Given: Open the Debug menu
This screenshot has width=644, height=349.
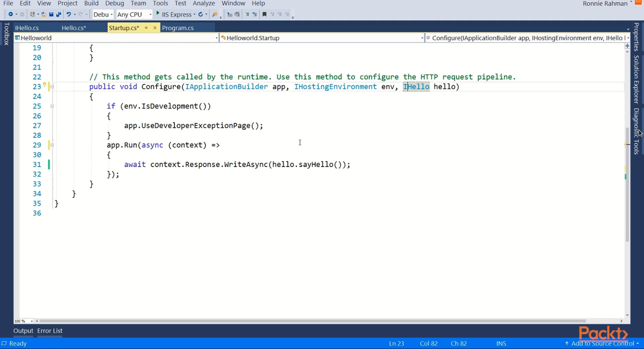Looking at the screenshot, I should pos(115,3).
